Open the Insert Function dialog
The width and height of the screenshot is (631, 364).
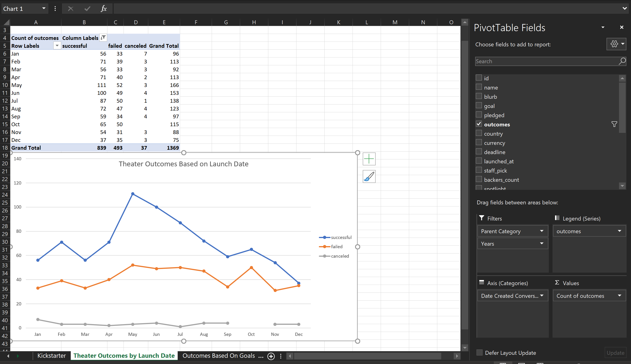coord(103,8)
